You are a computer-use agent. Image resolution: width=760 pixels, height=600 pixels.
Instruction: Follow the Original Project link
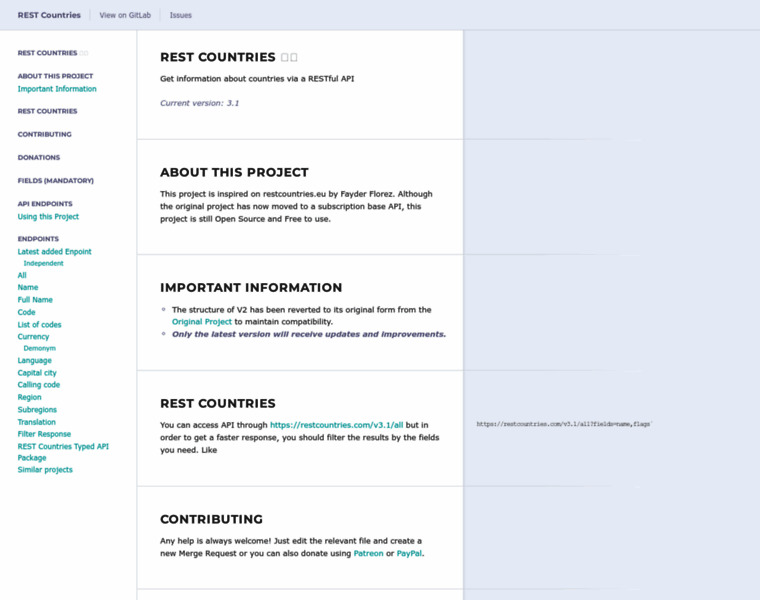click(x=202, y=322)
